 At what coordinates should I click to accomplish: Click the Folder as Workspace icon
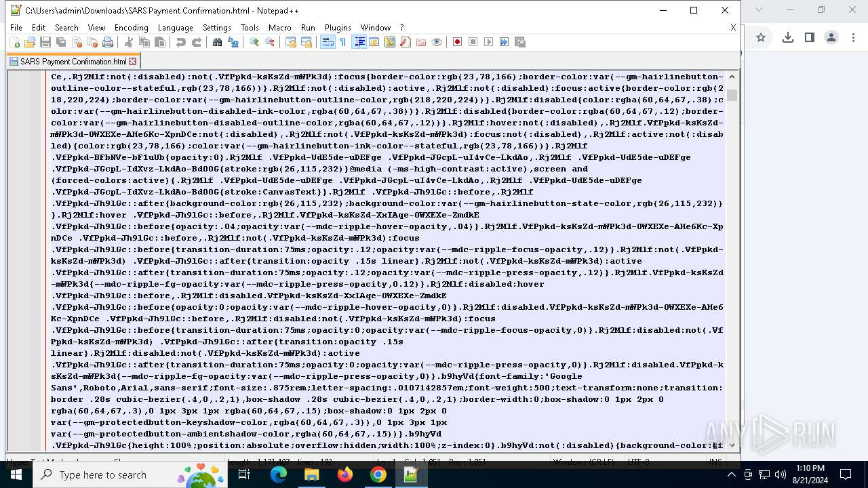[421, 42]
